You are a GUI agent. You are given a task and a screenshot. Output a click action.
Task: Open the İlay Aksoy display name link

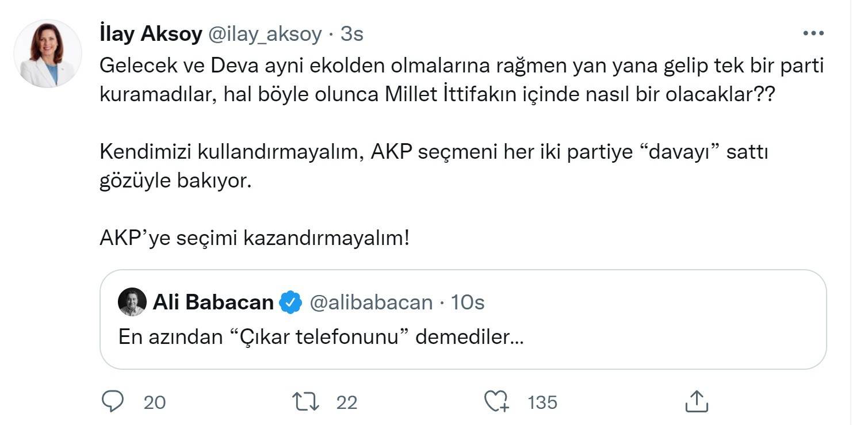click(151, 35)
